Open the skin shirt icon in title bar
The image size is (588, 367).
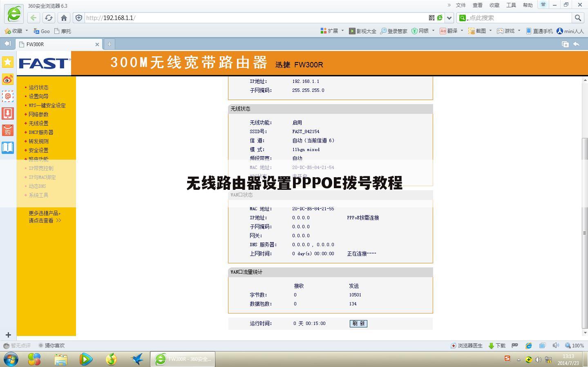click(x=543, y=5)
